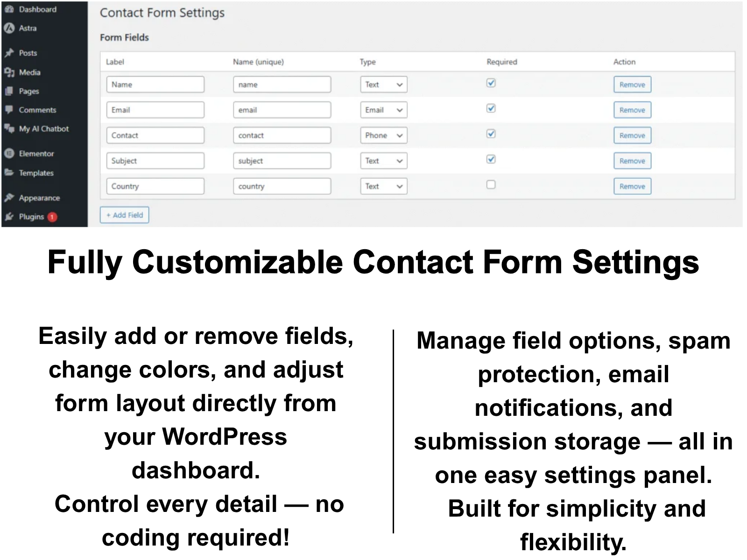Open My AI Chatbot icon
Screen dimensions: 747x560
click(x=9, y=129)
